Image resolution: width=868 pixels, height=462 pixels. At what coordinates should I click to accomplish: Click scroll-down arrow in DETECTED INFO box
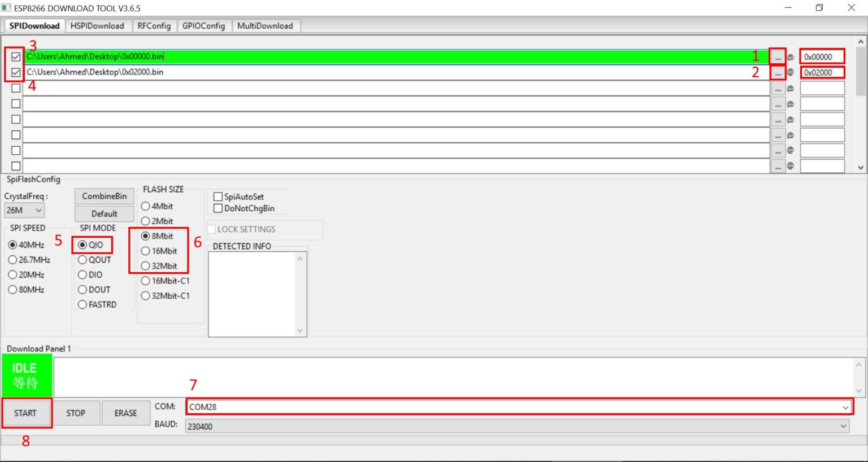pos(300,330)
